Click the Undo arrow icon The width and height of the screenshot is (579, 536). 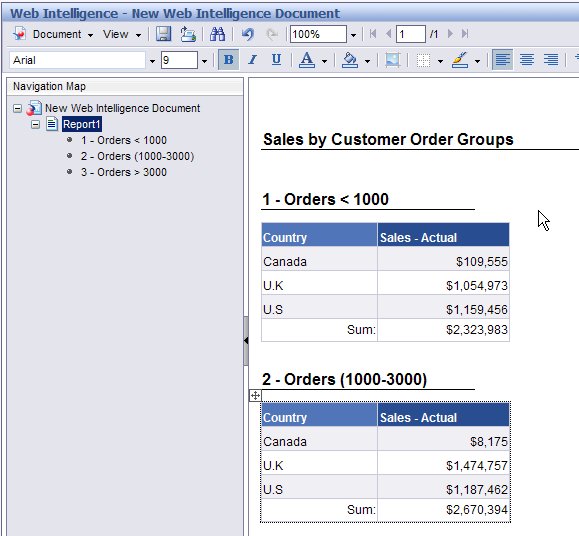[247, 34]
